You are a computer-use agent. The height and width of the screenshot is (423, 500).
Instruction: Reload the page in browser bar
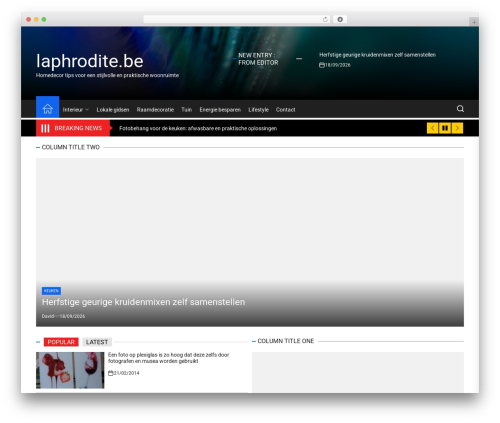pyautogui.click(x=325, y=19)
